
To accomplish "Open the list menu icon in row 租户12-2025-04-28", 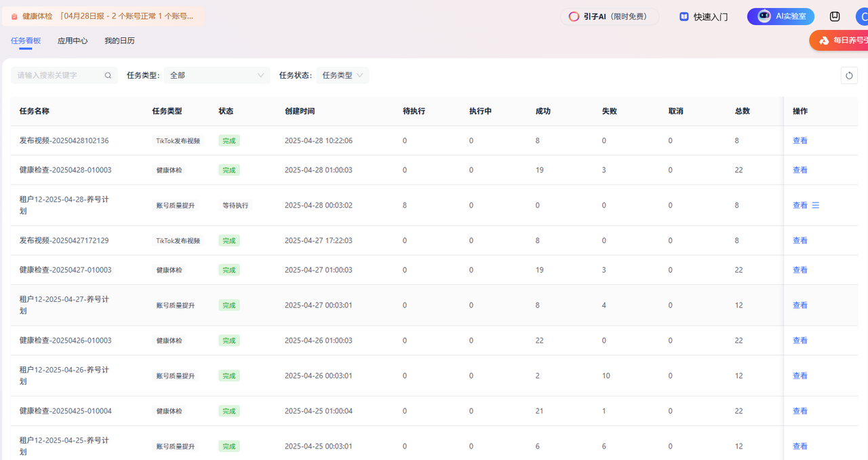I will pyautogui.click(x=816, y=205).
